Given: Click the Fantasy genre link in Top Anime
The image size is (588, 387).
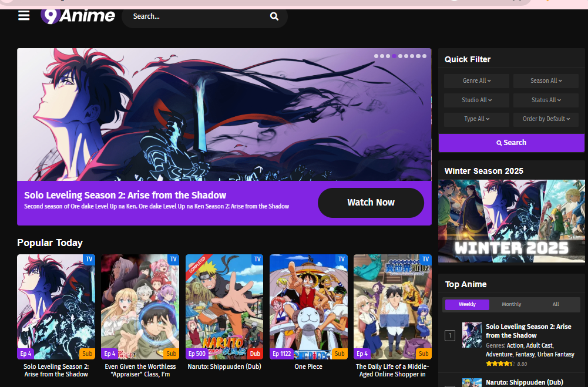Looking at the screenshot, I should pos(525,354).
